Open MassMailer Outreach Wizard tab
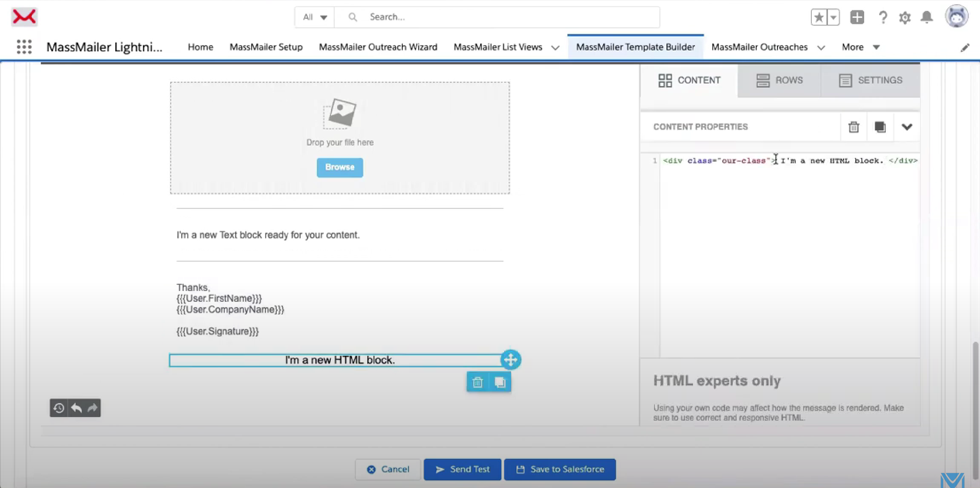Image resolution: width=980 pixels, height=488 pixels. coord(378,47)
